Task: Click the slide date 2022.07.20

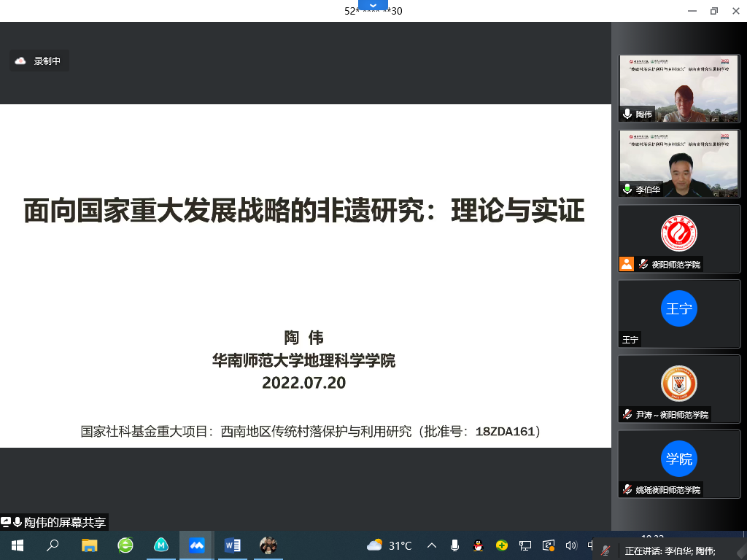Action: pos(304,383)
